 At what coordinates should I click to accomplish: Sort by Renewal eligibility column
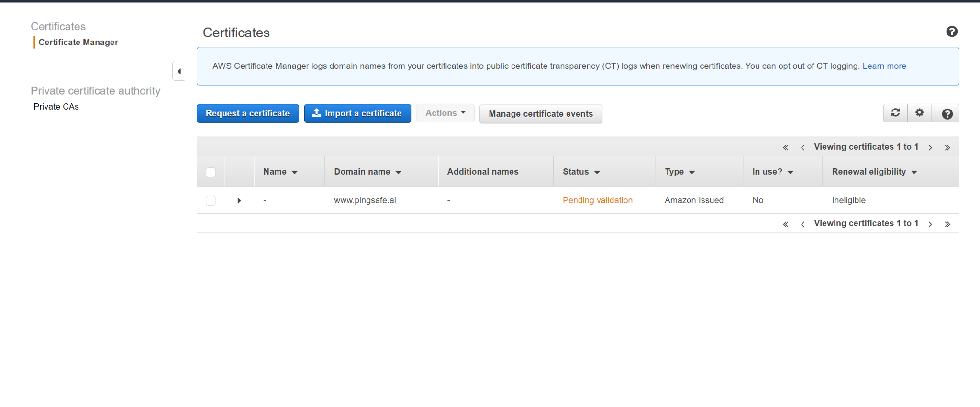(874, 172)
